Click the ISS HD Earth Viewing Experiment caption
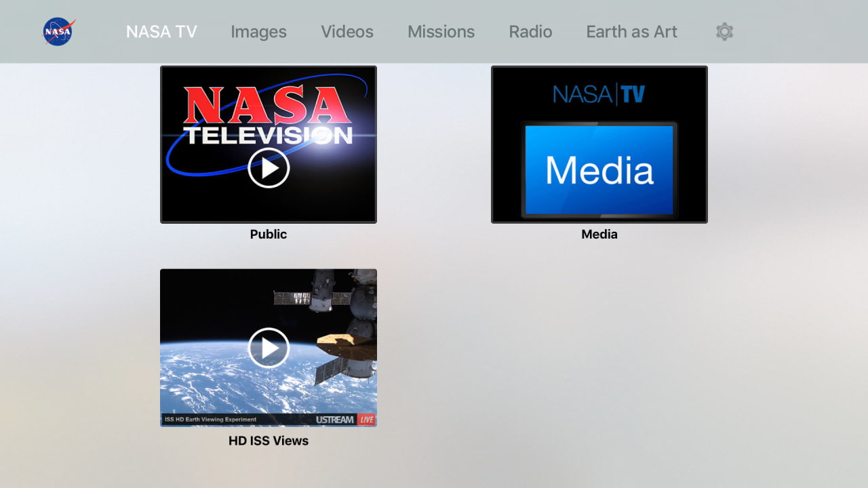 coord(211,420)
